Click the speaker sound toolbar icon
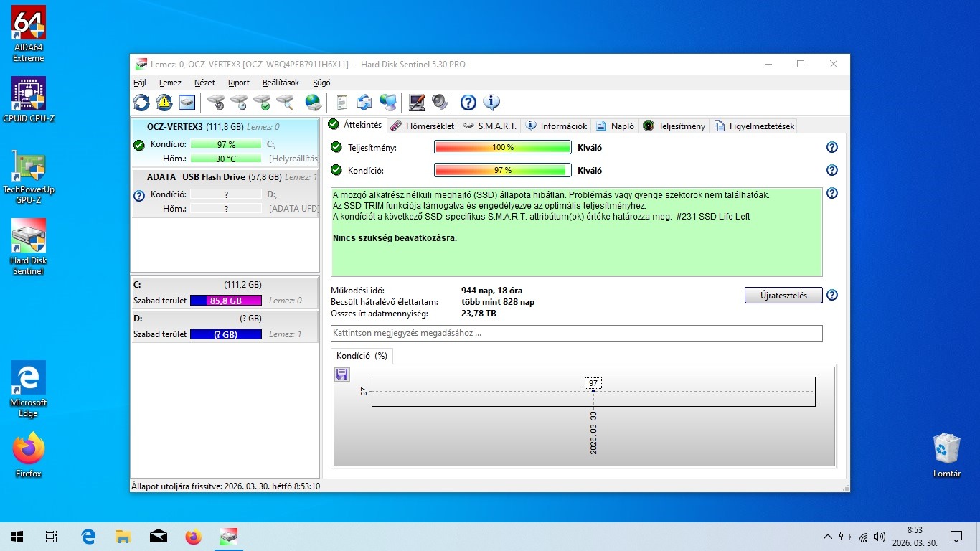The height and width of the screenshot is (551, 980). [440, 103]
